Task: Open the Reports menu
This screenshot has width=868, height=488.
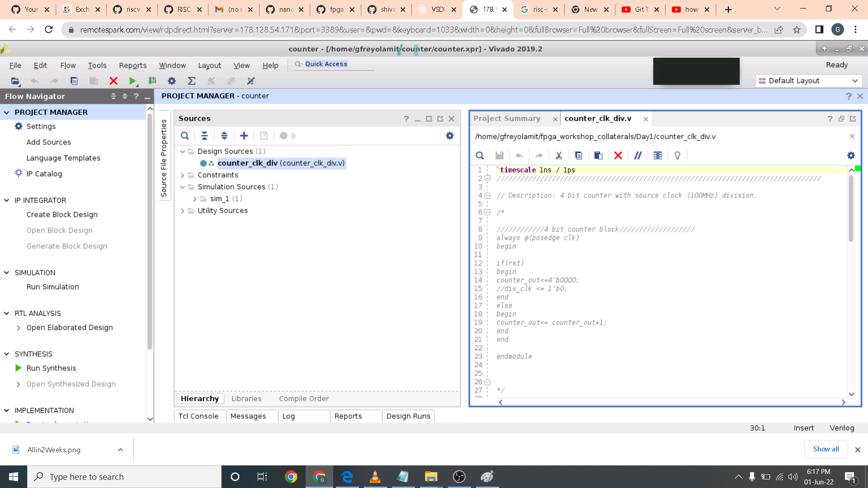Action: (132, 66)
